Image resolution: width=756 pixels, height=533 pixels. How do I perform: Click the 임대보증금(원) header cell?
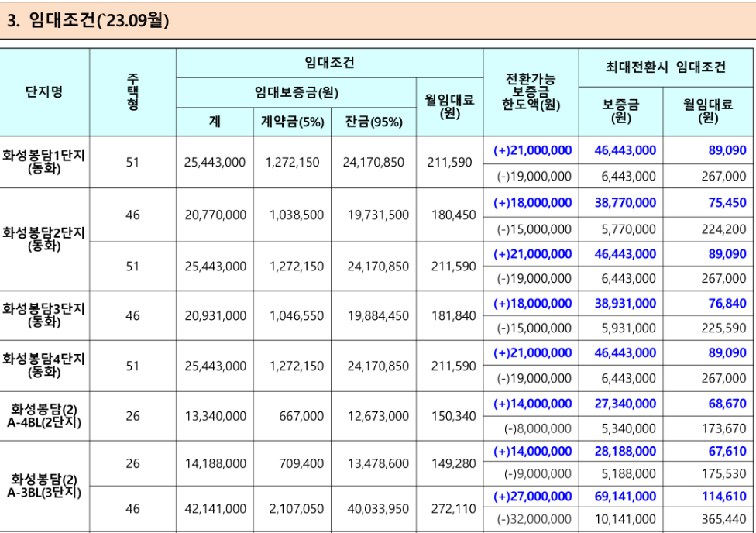coord(294,91)
